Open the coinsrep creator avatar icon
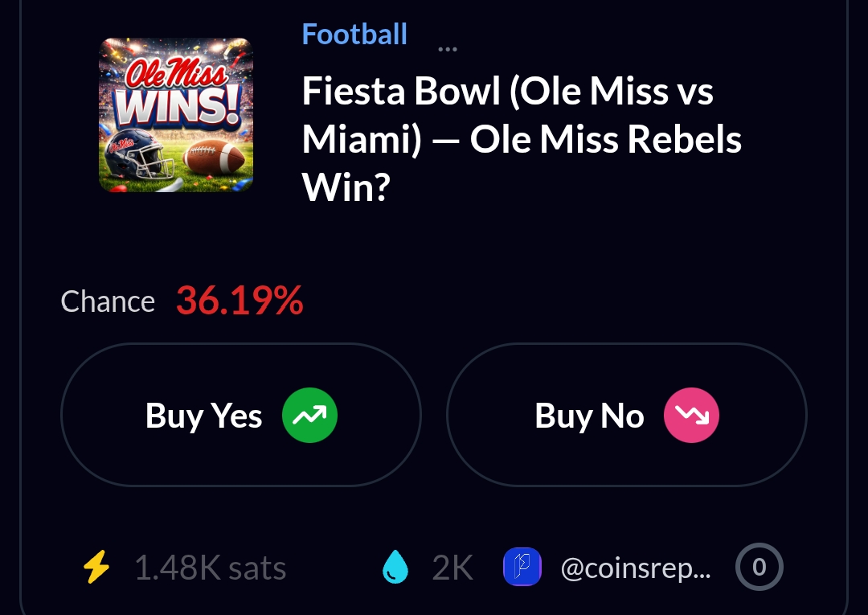This screenshot has height=615, width=868. 522,568
